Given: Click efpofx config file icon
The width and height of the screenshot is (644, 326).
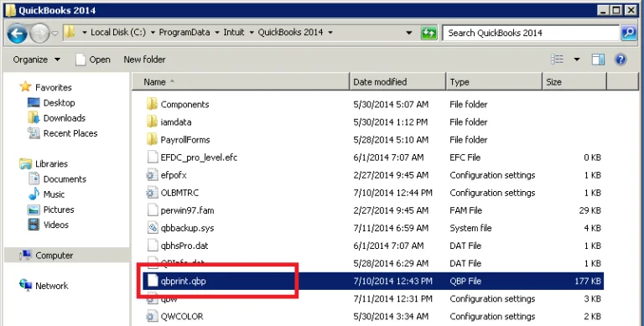Looking at the screenshot, I should [152, 175].
